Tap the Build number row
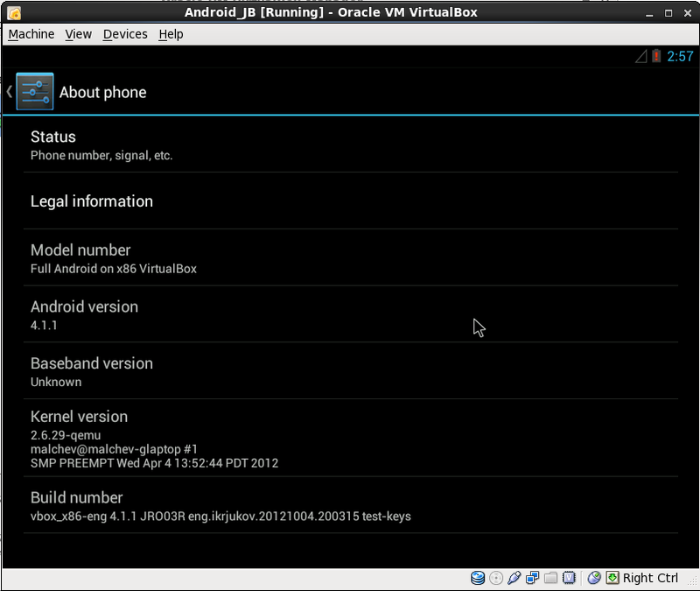700x591 pixels. click(x=351, y=505)
